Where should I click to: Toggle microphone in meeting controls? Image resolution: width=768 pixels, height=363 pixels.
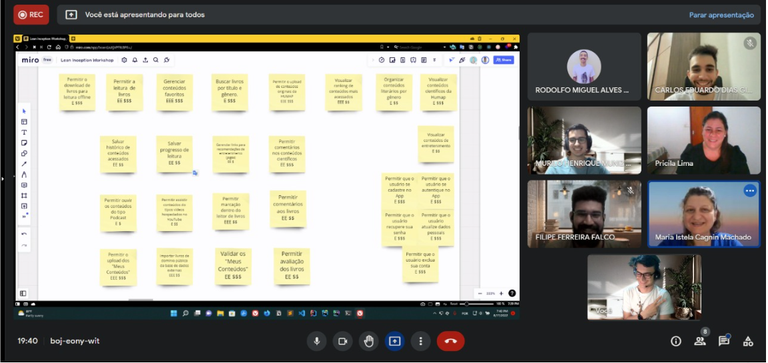317,341
